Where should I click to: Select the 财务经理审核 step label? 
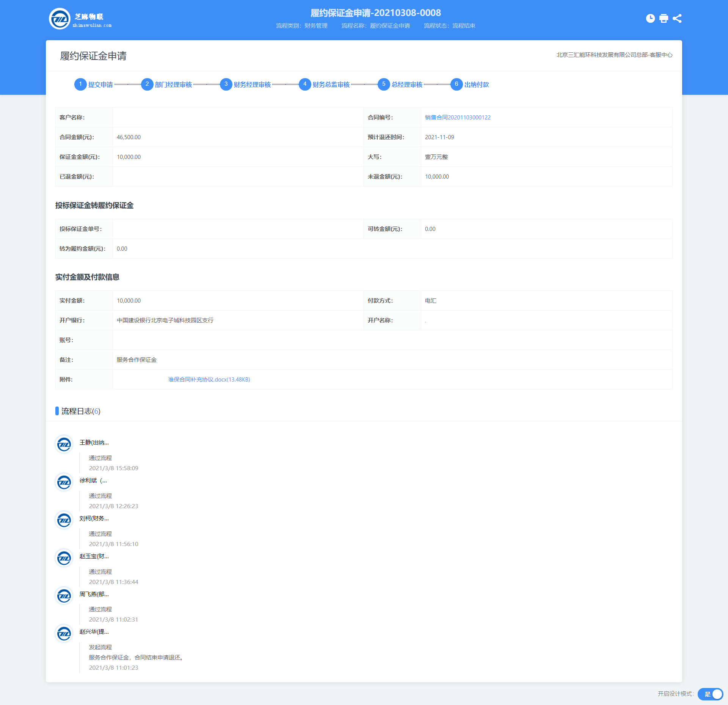click(x=252, y=85)
